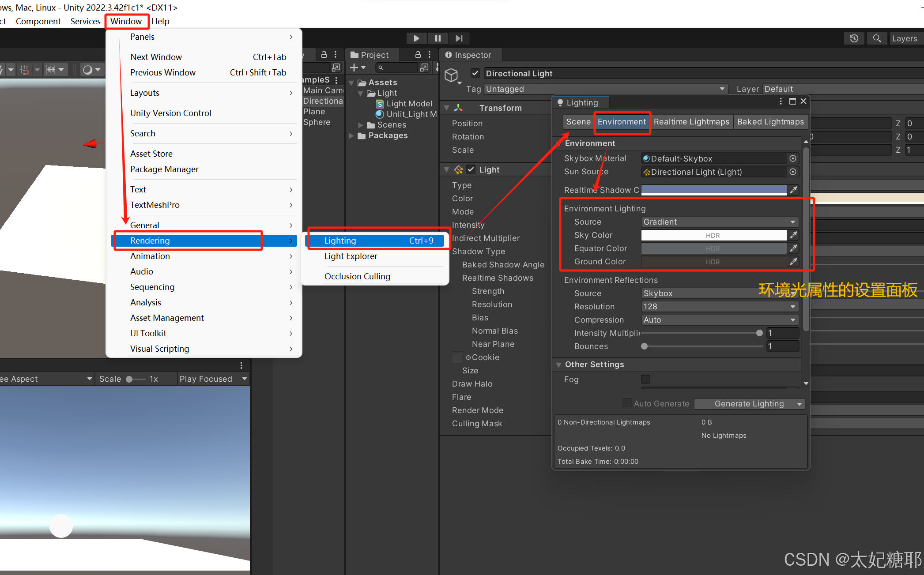The height and width of the screenshot is (575, 924).
Task: Click the Light component icon
Action: tap(459, 169)
